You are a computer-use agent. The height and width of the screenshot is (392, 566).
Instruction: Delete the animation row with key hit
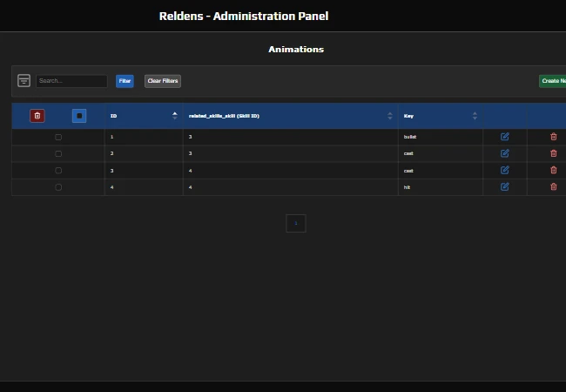coord(553,186)
